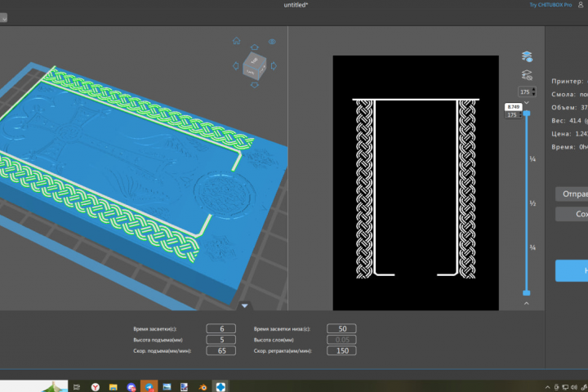Expand the panel with the white triangle arrow
The width and height of the screenshot is (588, 392).
coord(244,305)
